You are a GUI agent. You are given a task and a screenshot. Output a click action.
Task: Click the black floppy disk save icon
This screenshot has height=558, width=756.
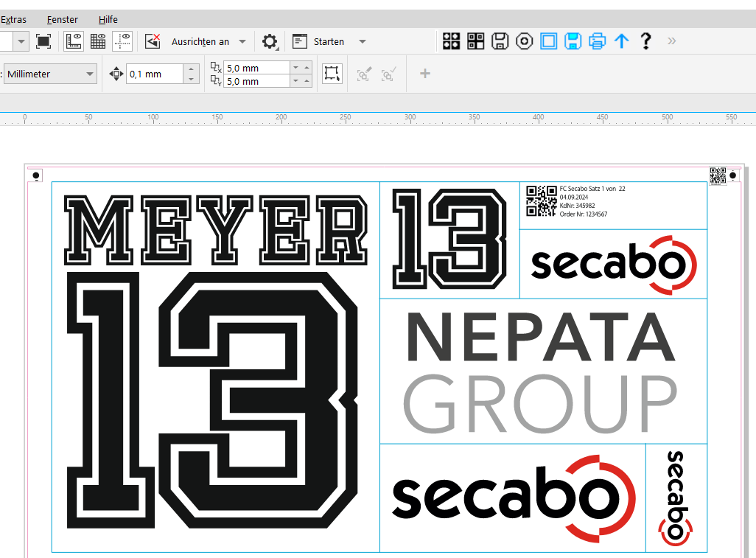500,41
